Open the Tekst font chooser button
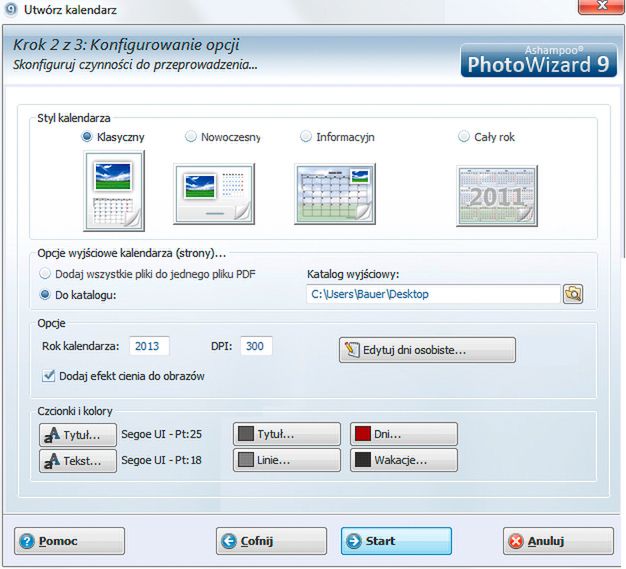 click(78, 461)
